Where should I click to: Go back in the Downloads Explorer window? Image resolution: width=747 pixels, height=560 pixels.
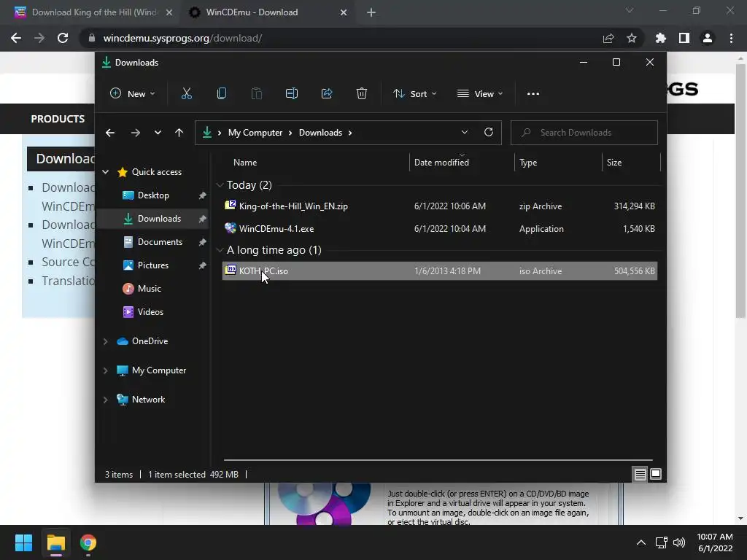click(x=110, y=133)
